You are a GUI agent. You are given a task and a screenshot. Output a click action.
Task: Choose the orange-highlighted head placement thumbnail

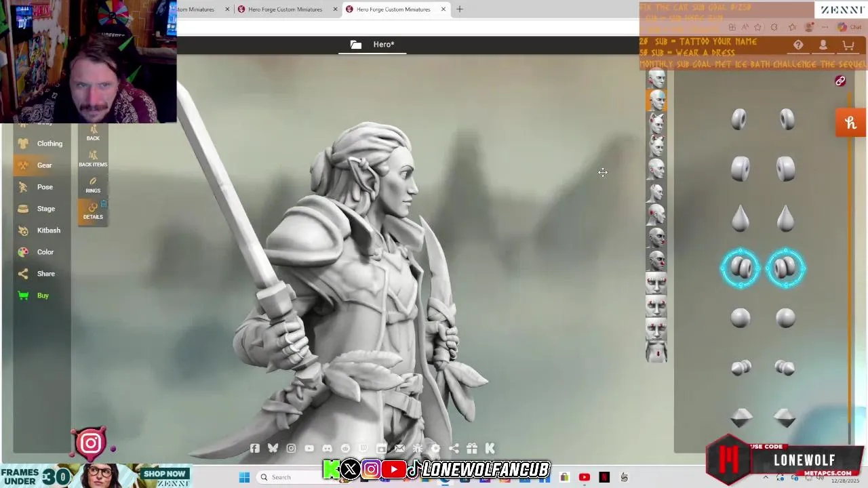656,100
